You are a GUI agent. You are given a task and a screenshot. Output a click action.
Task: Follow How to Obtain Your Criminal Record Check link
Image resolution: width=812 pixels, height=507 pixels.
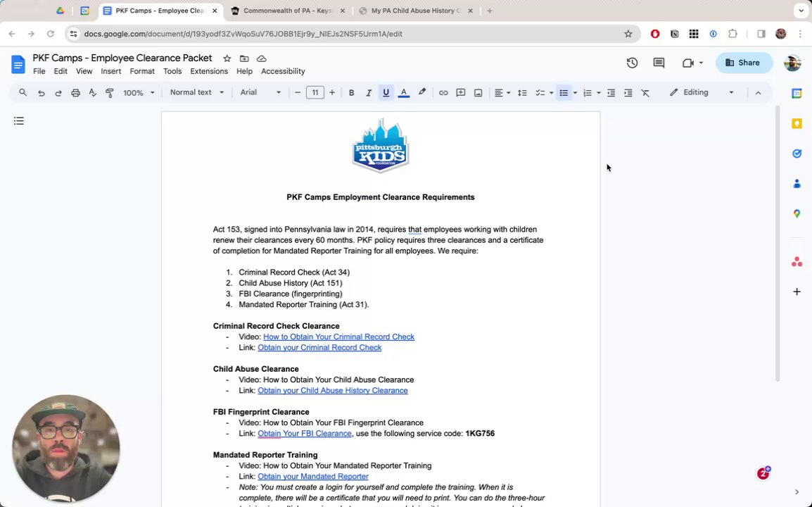point(338,337)
